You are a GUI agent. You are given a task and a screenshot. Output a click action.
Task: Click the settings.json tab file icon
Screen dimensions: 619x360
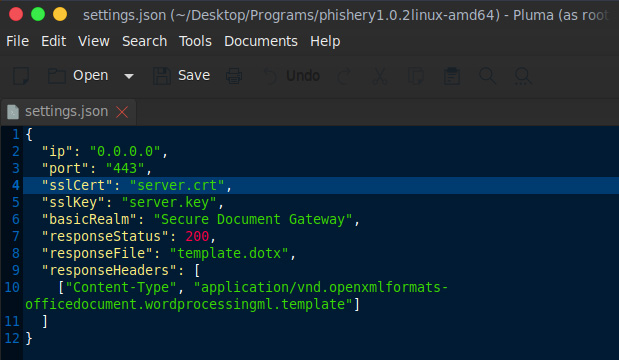(13, 112)
